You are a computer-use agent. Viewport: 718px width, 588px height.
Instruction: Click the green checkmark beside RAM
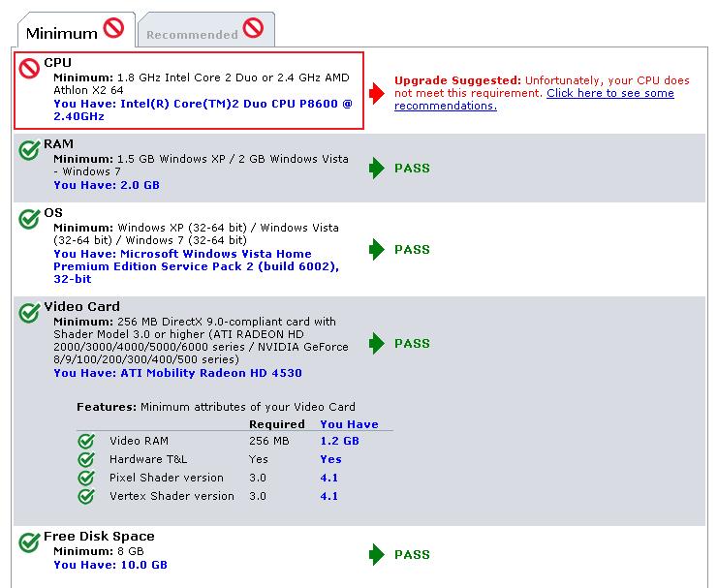coord(29,150)
